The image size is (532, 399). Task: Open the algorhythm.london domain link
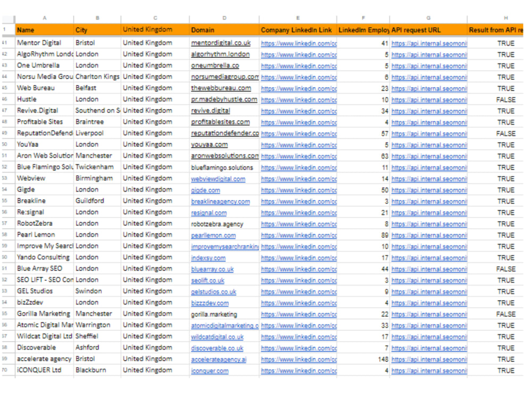[x=220, y=54]
